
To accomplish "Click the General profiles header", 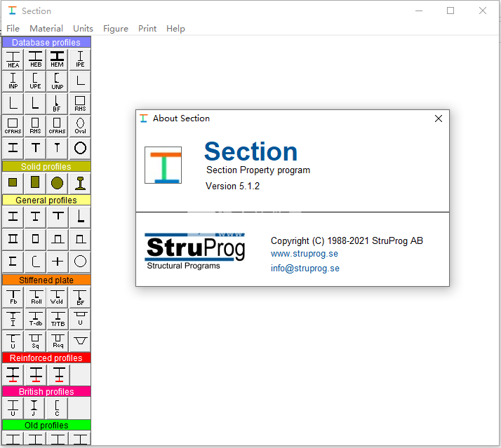I will (46, 201).
